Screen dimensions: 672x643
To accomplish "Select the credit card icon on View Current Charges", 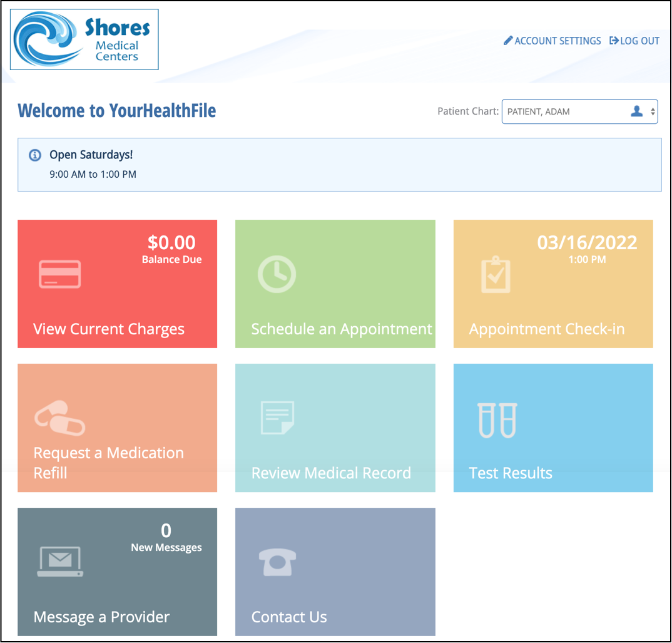I will click(60, 273).
